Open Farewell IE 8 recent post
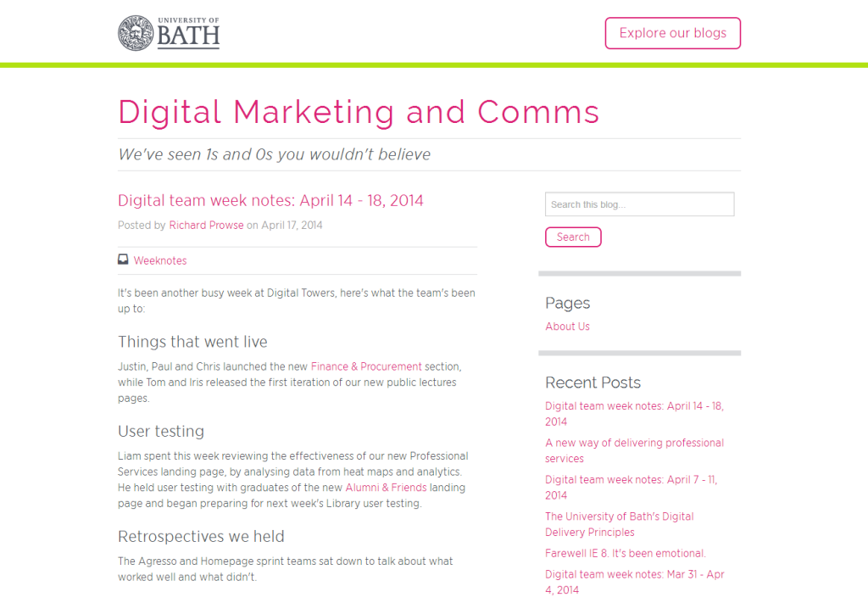This screenshot has height=603, width=868. [626, 553]
